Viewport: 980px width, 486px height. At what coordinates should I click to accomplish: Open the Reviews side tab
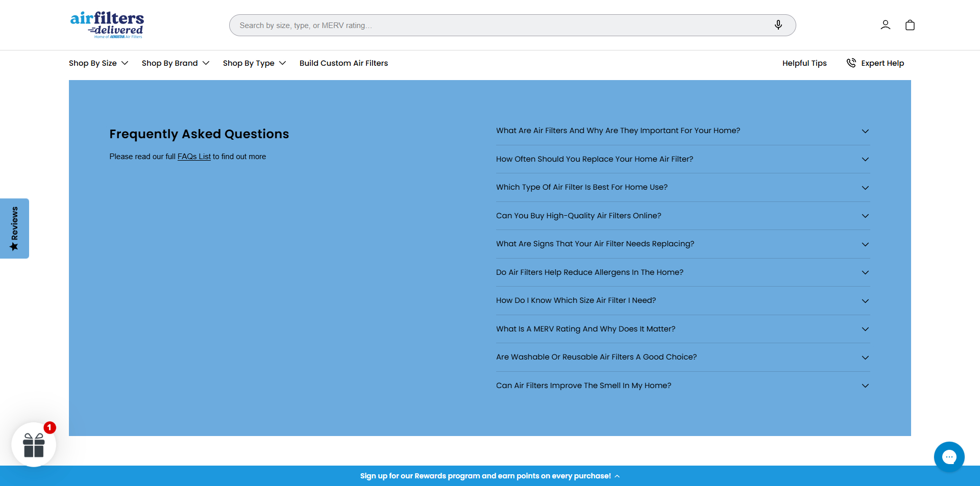click(x=14, y=228)
